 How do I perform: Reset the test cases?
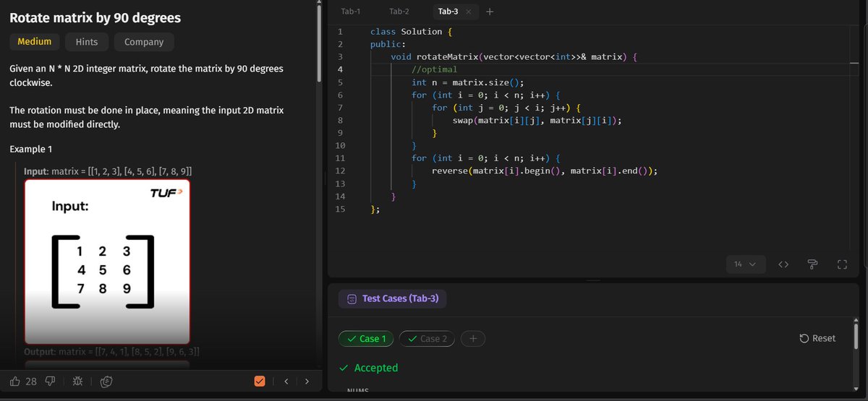(x=817, y=338)
